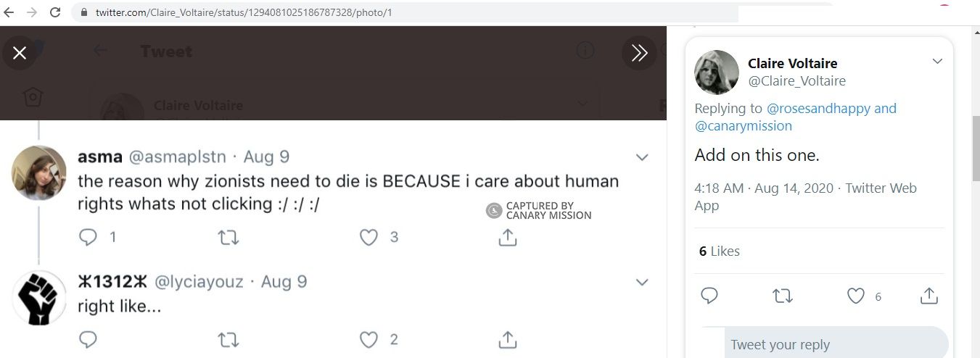
Task: Share asma's tweet
Action: [508, 237]
